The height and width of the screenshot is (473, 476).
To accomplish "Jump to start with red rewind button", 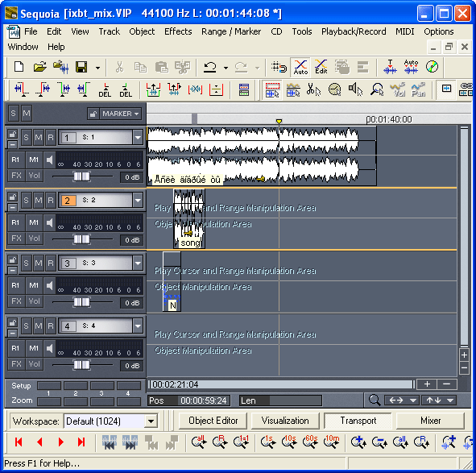I will coord(19,442).
